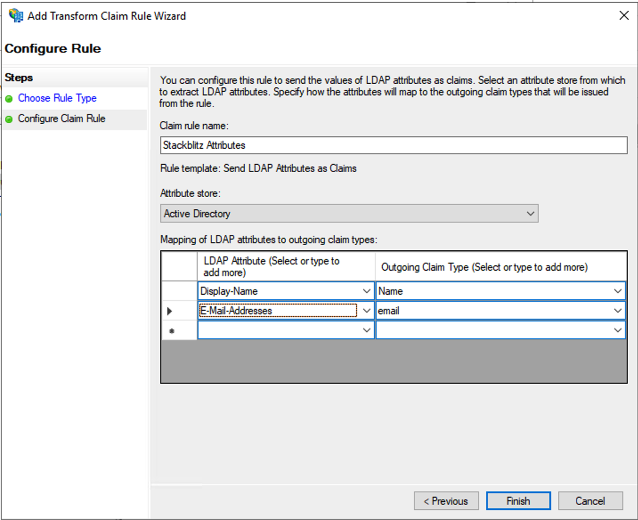Image resolution: width=638 pixels, height=520 pixels.
Task: Click the new-row asterisk marker in the grid
Action: coord(169,330)
